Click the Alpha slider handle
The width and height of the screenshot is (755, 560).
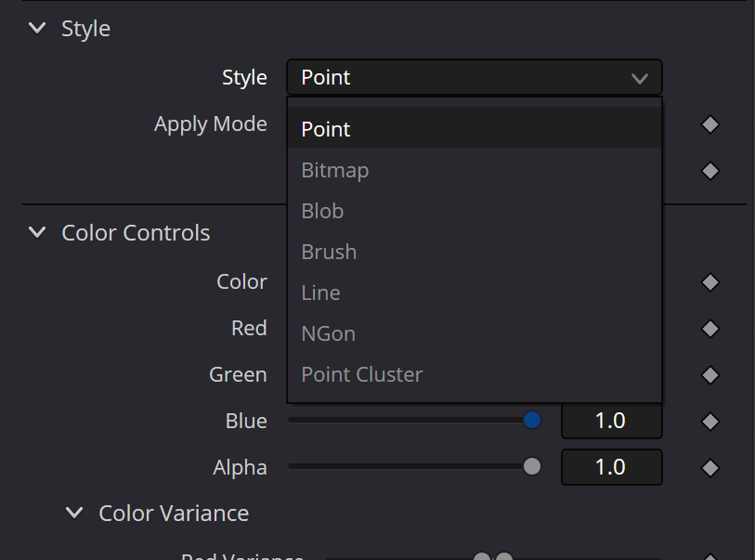point(532,466)
